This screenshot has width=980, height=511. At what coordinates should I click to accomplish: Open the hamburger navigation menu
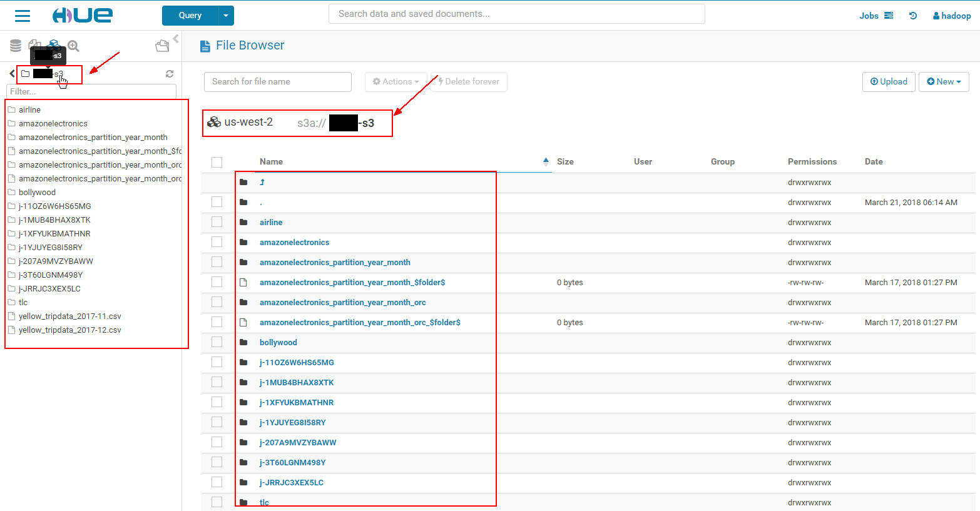23,16
